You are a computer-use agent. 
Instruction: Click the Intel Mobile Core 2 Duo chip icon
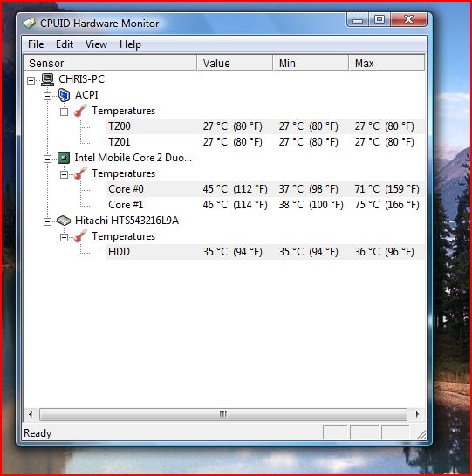coord(64,158)
